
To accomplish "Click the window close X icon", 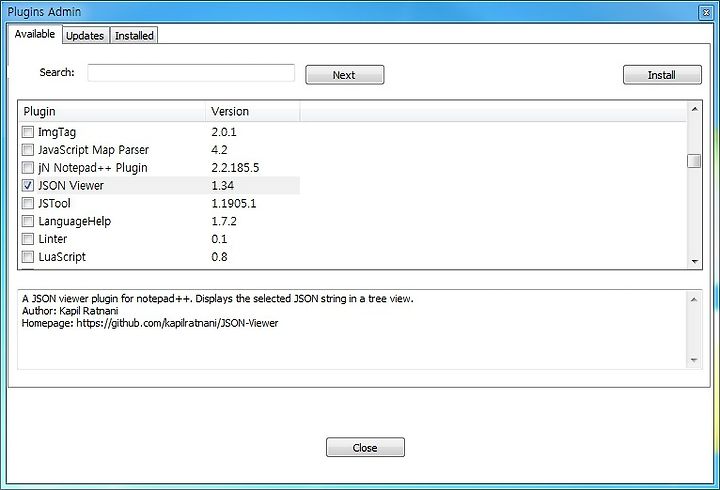I will click(706, 12).
